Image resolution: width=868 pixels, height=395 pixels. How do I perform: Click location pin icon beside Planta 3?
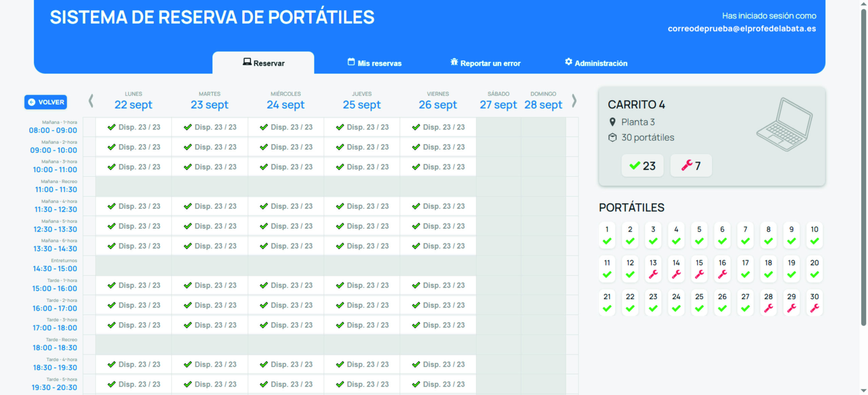612,122
